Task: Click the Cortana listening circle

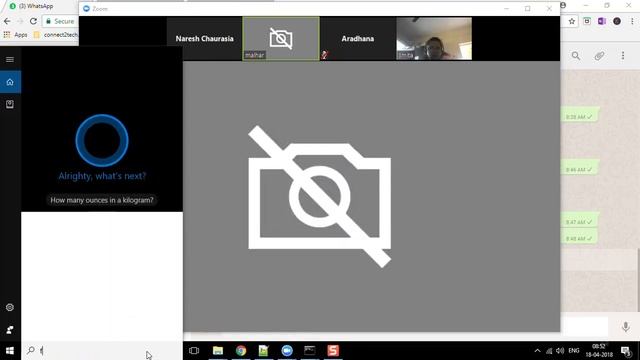Action: (x=102, y=140)
